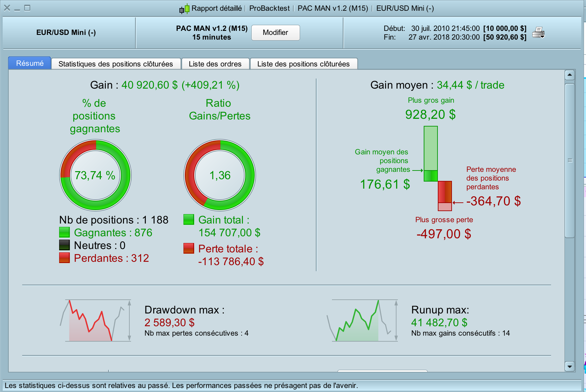Click the vertical scrollbar thumb
Image resolution: width=586 pixels, height=392 pixels.
[570, 160]
